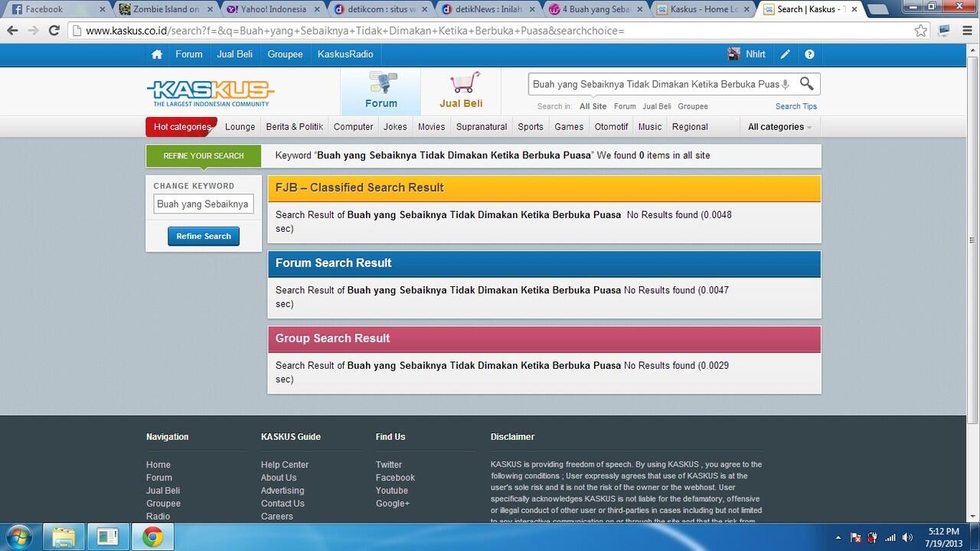
Task: Click Refine Search button
Action: click(204, 236)
